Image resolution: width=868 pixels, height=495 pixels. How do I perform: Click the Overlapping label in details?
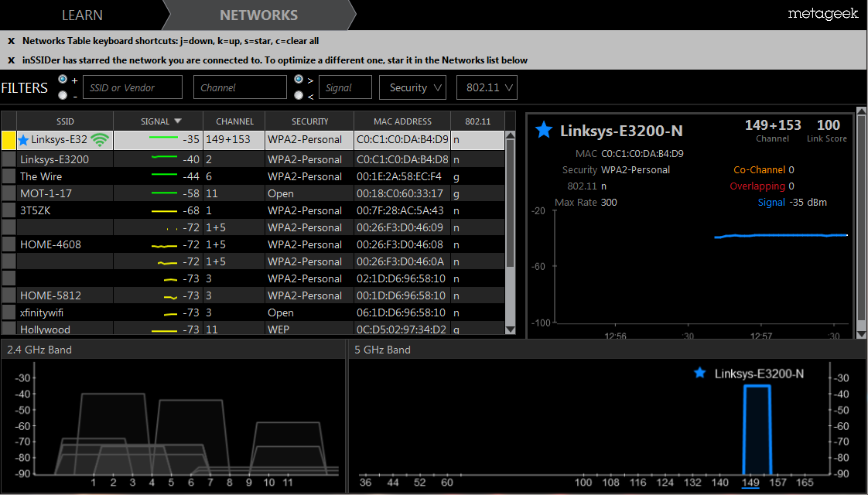click(757, 186)
